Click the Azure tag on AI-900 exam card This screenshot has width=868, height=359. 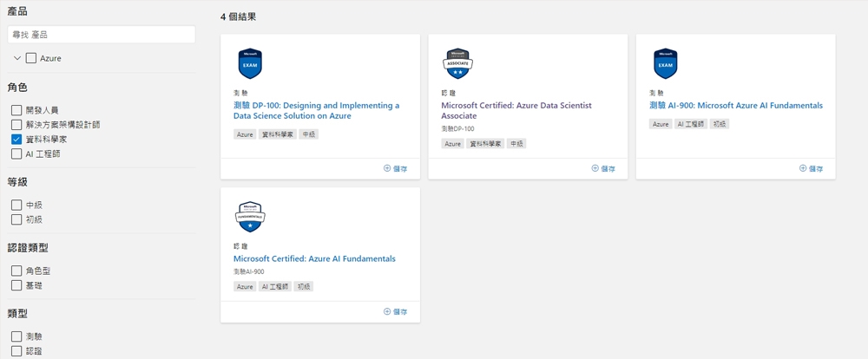(x=661, y=125)
